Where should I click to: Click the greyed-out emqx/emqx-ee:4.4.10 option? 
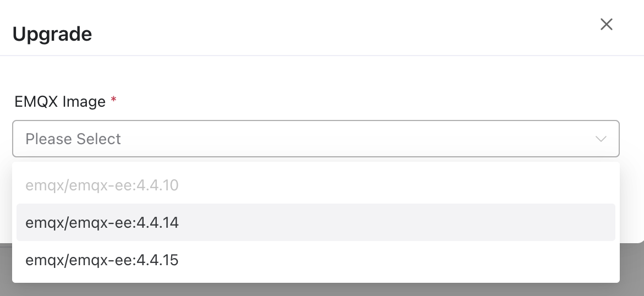click(102, 185)
